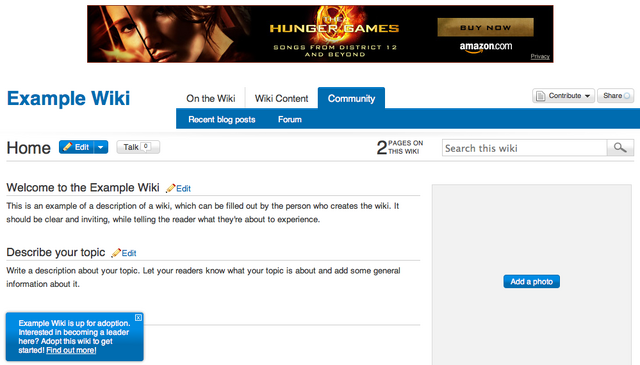Click pencil icon beside Describe your topic
The height and width of the screenshot is (365, 640).
(116, 253)
